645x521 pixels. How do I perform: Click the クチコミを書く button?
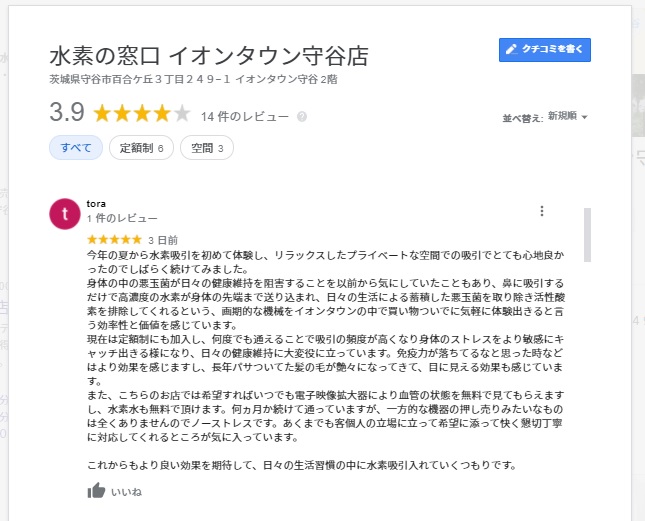[545, 49]
